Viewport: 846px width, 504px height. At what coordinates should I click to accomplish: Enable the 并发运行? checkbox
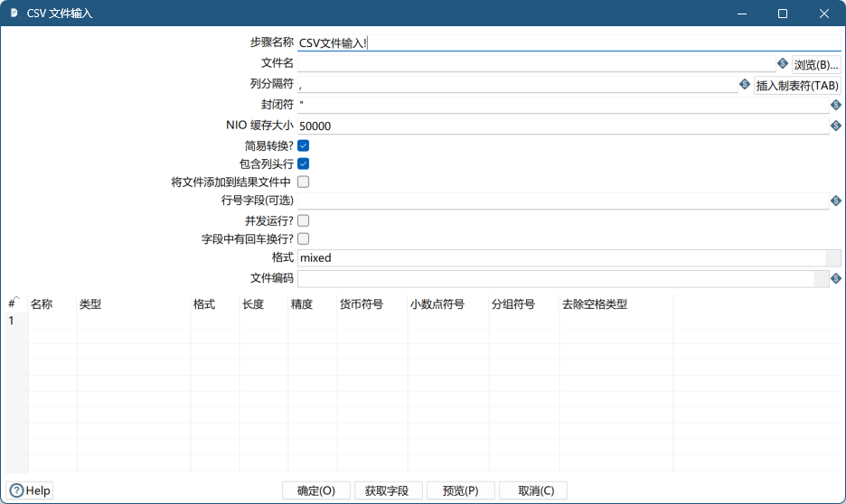(x=304, y=220)
